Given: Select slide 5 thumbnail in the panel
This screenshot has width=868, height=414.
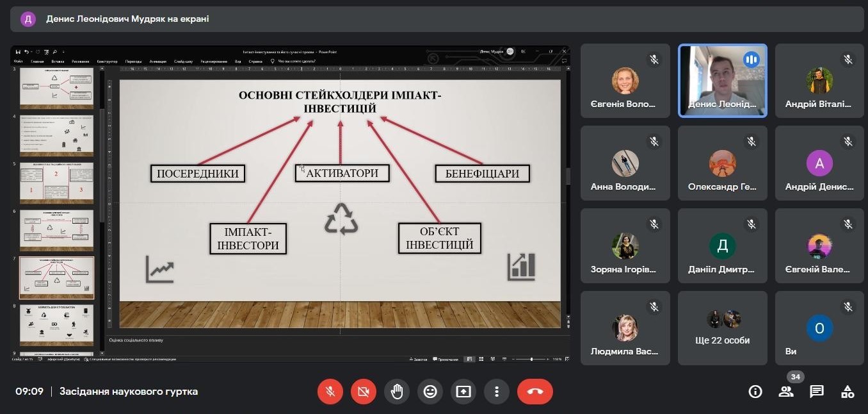Looking at the screenshot, I should coord(56,181).
